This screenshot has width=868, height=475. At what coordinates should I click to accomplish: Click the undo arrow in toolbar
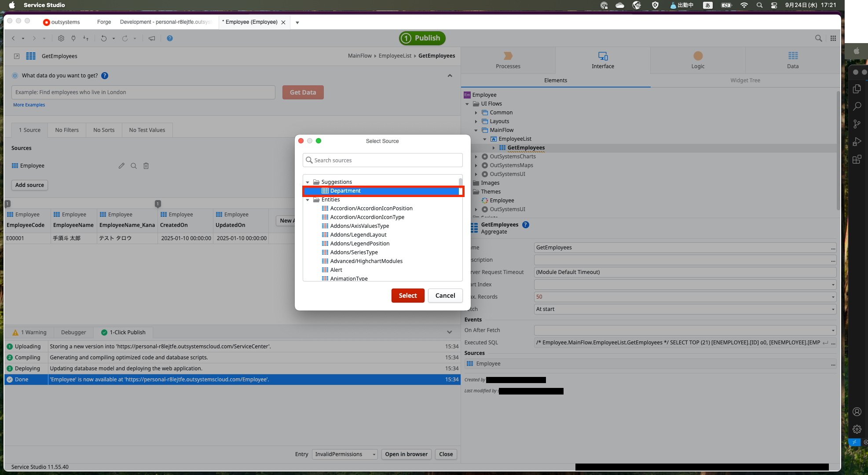pos(103,38)
